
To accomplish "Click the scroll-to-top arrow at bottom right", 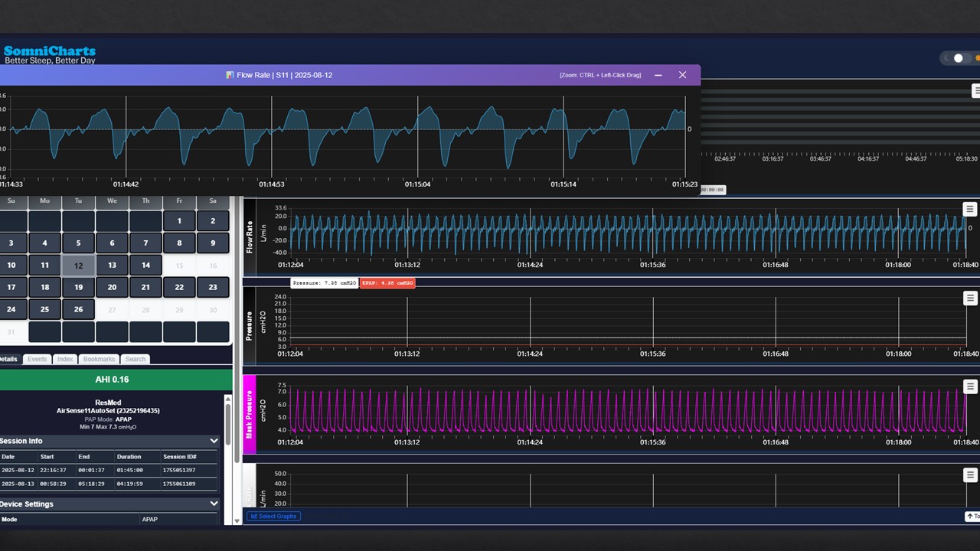I will click(x=971, y=516).
